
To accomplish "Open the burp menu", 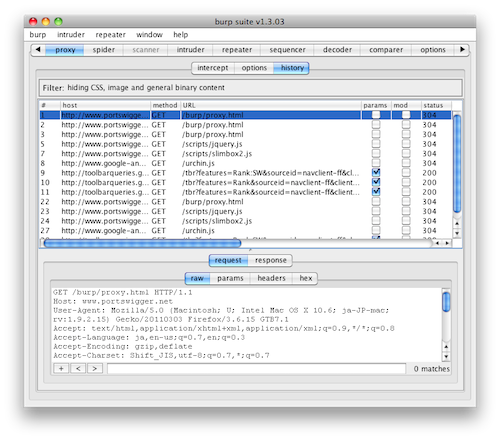I will point(38,35).
